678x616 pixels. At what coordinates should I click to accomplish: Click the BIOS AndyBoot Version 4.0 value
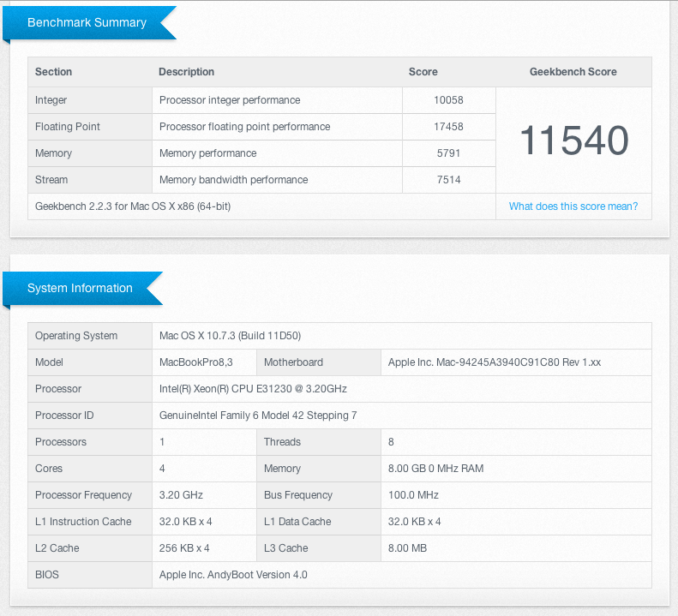[x=233, y=575]
